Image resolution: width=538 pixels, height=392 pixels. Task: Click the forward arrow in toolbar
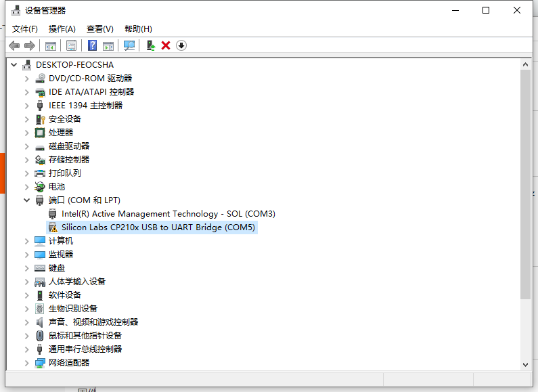[30, 45]
